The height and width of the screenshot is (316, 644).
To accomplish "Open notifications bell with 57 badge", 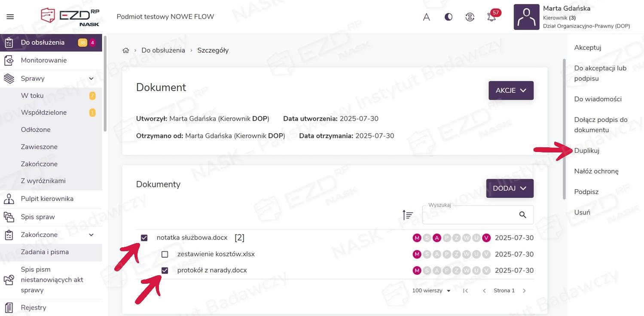I will click(x=491, y=17).
